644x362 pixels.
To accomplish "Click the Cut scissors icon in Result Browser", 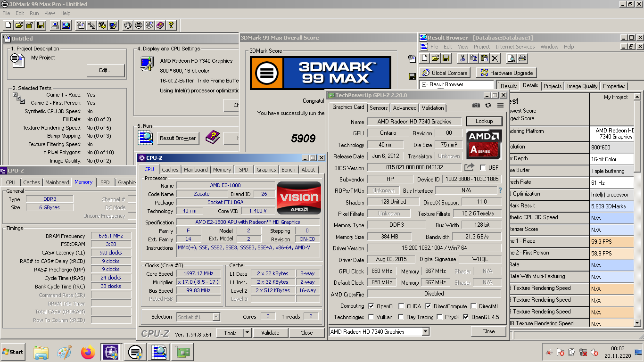I will [x=462, y=58].
